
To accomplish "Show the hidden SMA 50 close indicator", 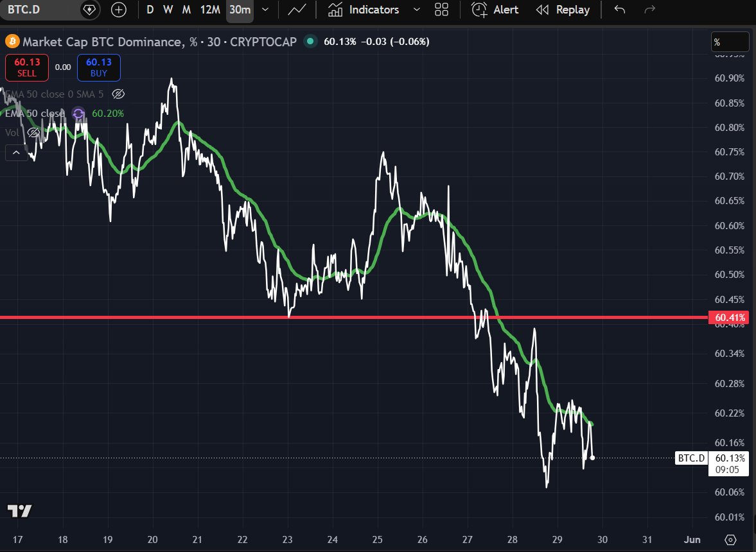I will (118, 94).
